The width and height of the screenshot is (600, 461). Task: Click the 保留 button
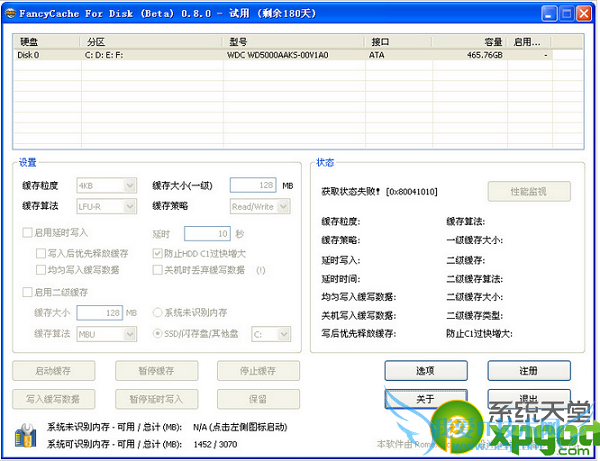(258, 399)
